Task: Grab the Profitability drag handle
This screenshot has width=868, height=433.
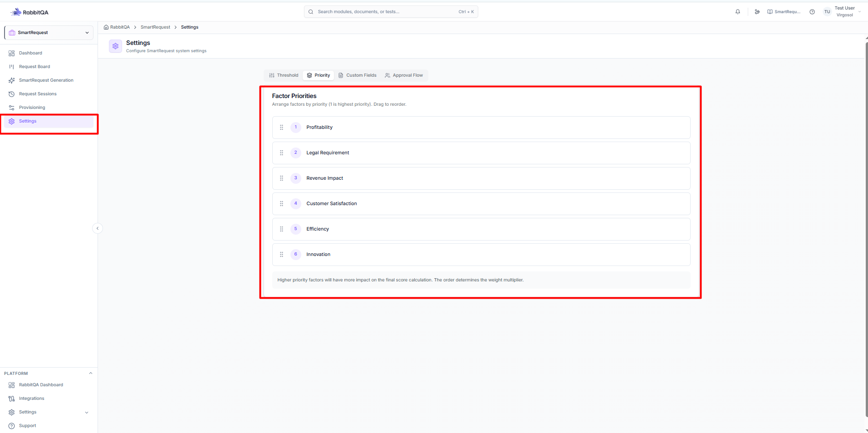Action: [281, 128]
